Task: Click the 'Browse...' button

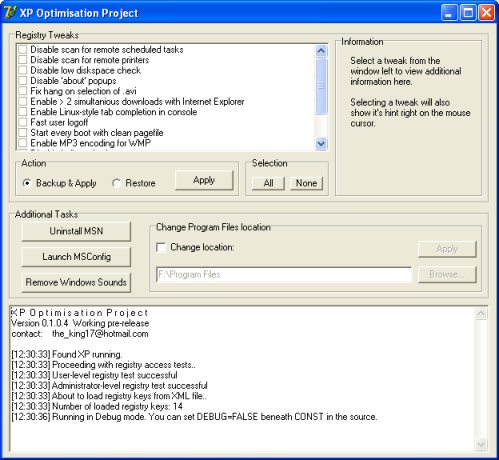Action: coord(447,274)
